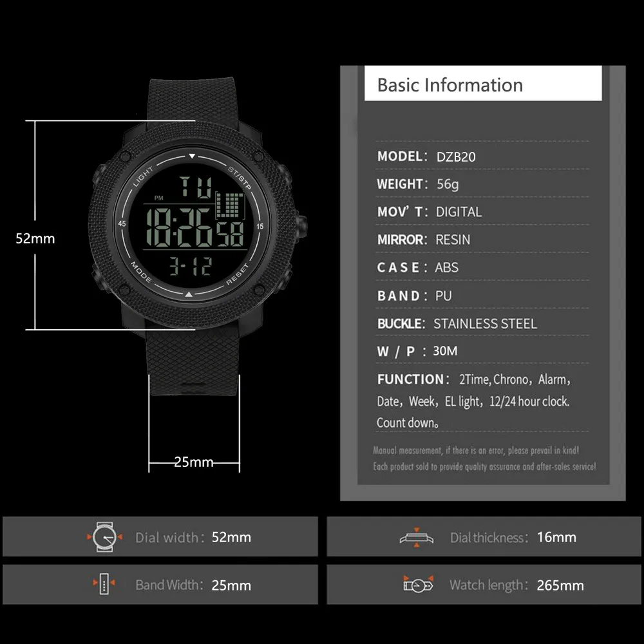This screenshot has height=644, width=644.
Task: Select the W/P value 30M
Action: [445, 351]
